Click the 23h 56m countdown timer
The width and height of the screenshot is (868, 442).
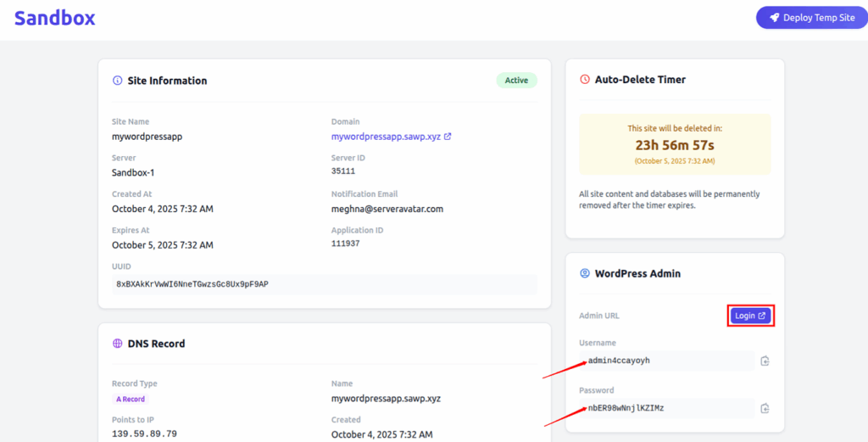675,144
